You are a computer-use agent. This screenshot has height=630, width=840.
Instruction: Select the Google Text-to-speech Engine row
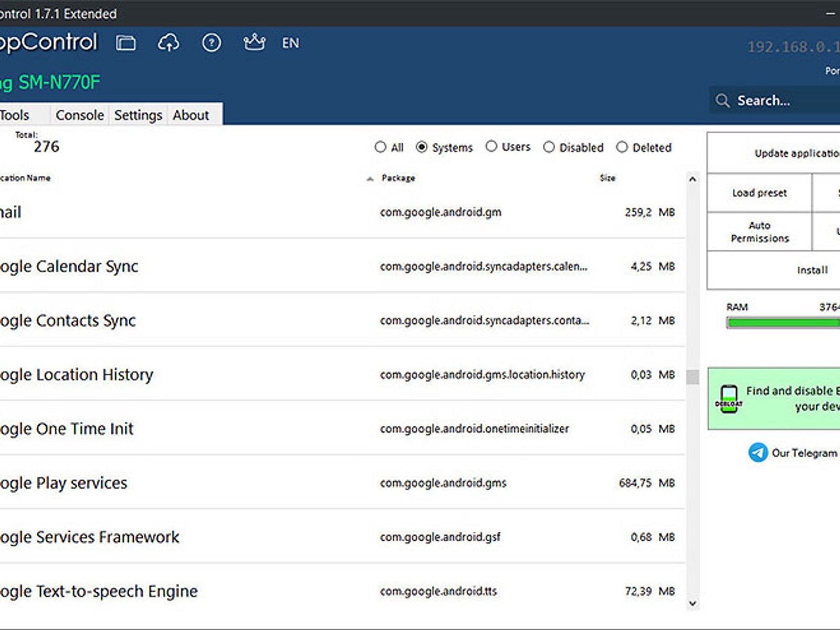coord(342,591)
